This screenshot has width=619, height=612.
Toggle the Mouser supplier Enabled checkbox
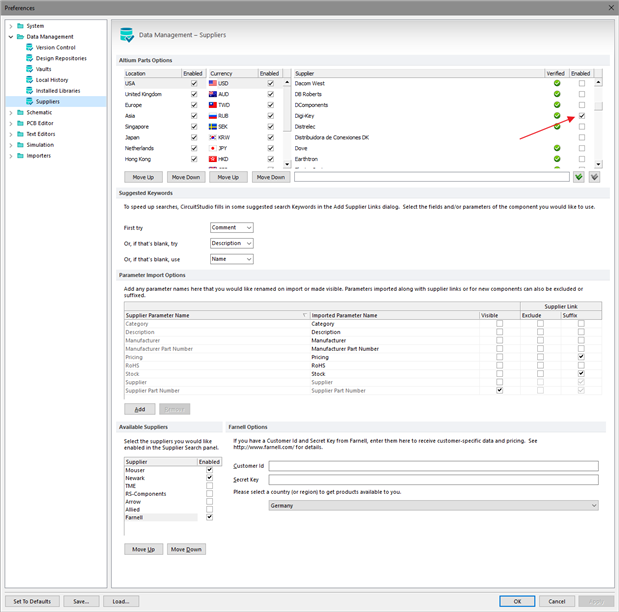click(x=209, y=470)
